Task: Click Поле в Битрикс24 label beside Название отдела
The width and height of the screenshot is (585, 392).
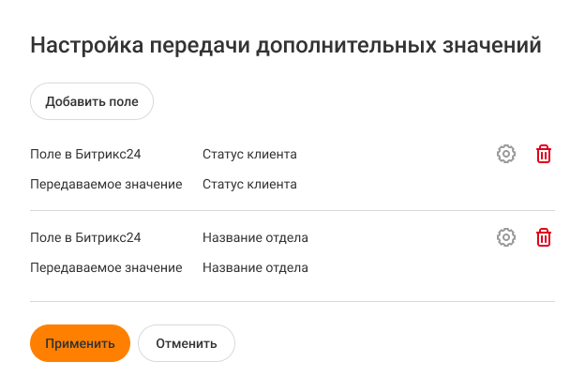Action: coord(85,237)
